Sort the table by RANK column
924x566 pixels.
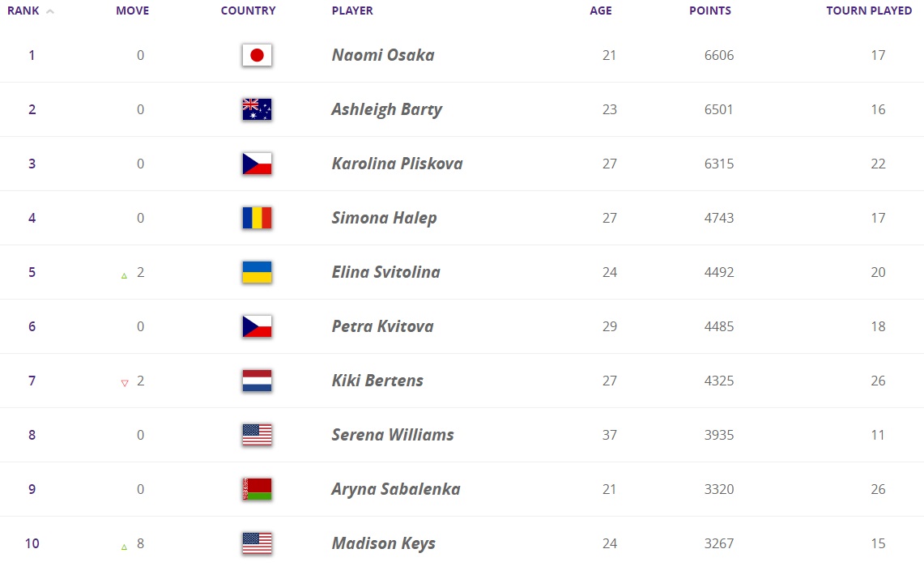tap(23, 11)
